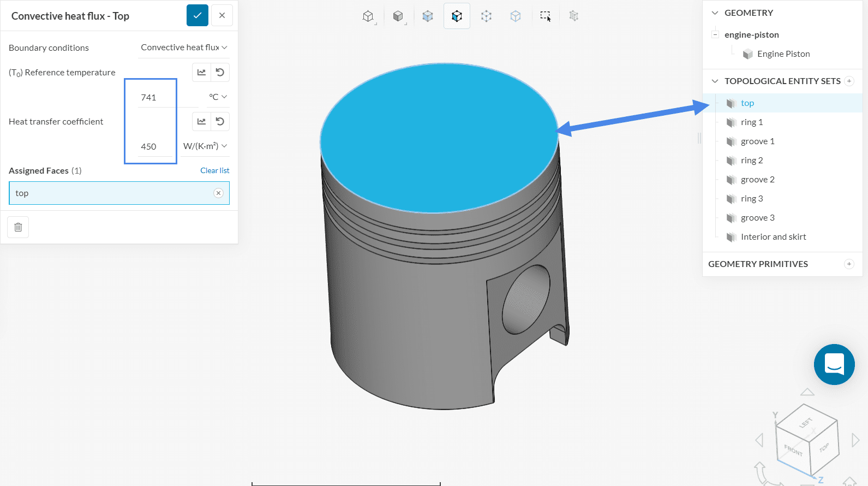Delete boundary condition with trash icon
The width and height of the screenshot is (868, 486).
(x=18, y=227)
